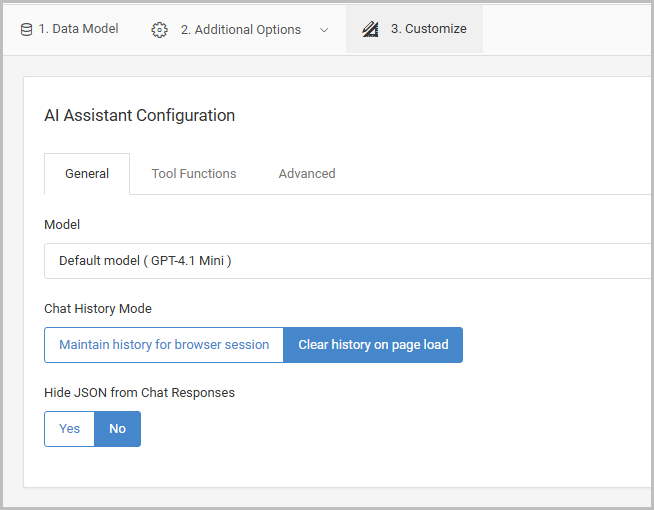Viewport: 654px width, 510px height.
Task: Expand the Additional Options chevron arrow
Action: click(x=324, y=30)
